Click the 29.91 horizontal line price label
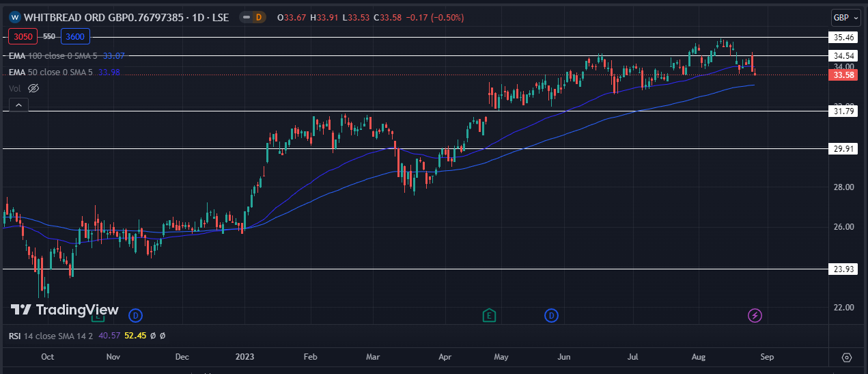The height and width of the screenshot is (374, 868). coord(844,148)
